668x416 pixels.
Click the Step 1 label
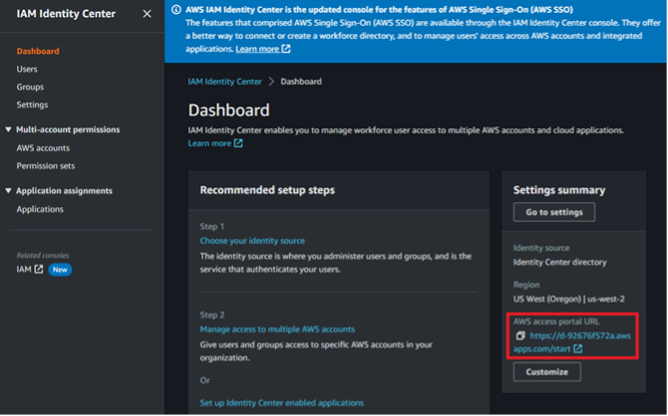click(212, 226)
